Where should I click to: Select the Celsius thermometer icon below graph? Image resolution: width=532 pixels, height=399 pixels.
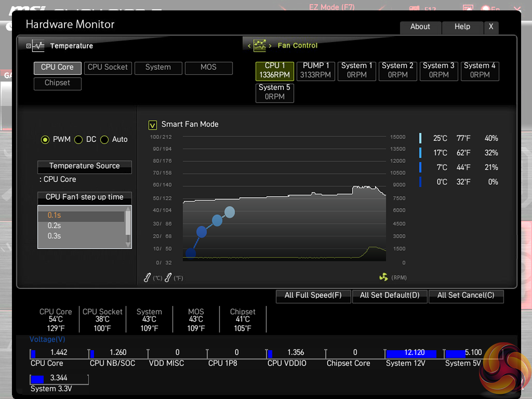tap(147, 278)
